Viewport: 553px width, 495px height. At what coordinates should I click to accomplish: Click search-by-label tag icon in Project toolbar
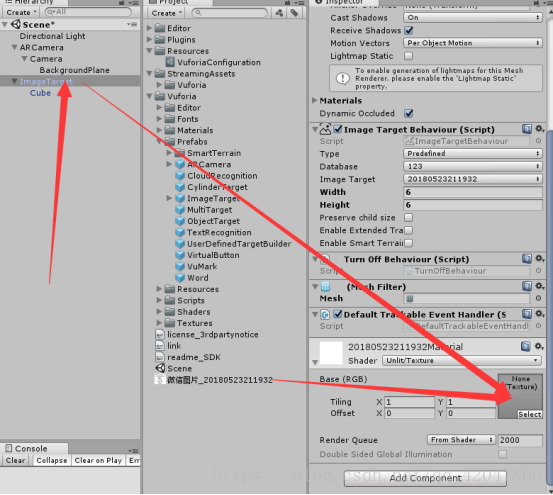(294, 13)
